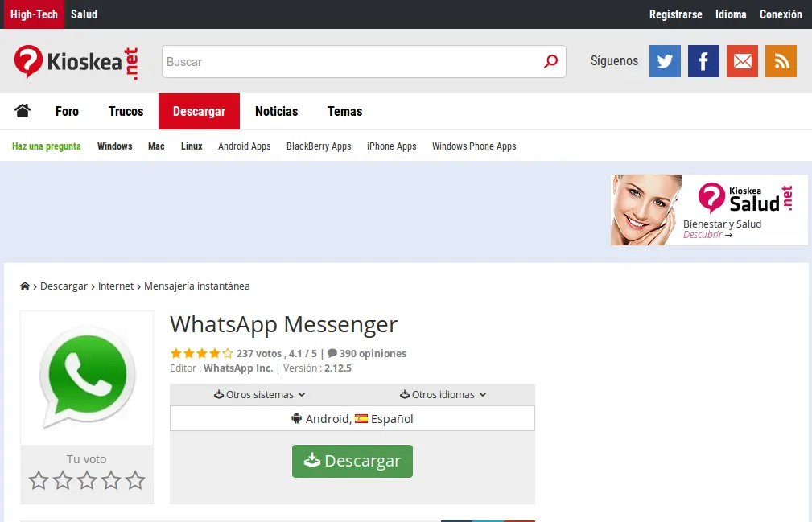Rate two stars under Tu voto
The height and width of the screenshot is (522, 812).
(x=63, y=480)
